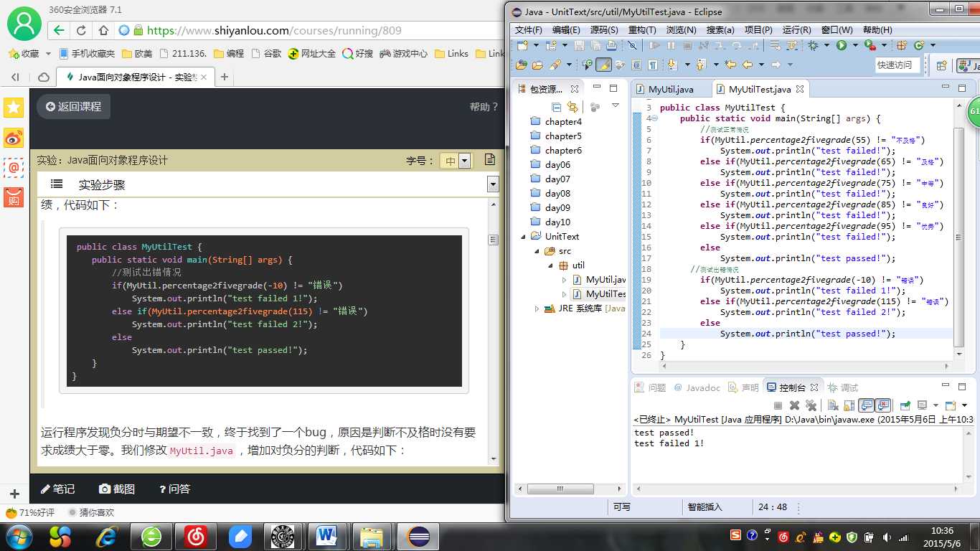Open the 源码(S) menu

pyautogui.click(x=604, y=29)
